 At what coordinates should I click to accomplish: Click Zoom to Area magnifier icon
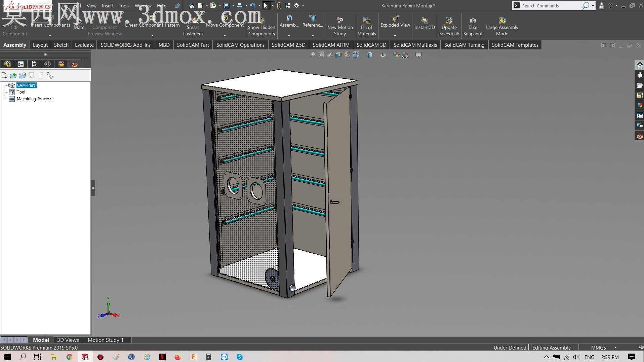coord(321,55)
